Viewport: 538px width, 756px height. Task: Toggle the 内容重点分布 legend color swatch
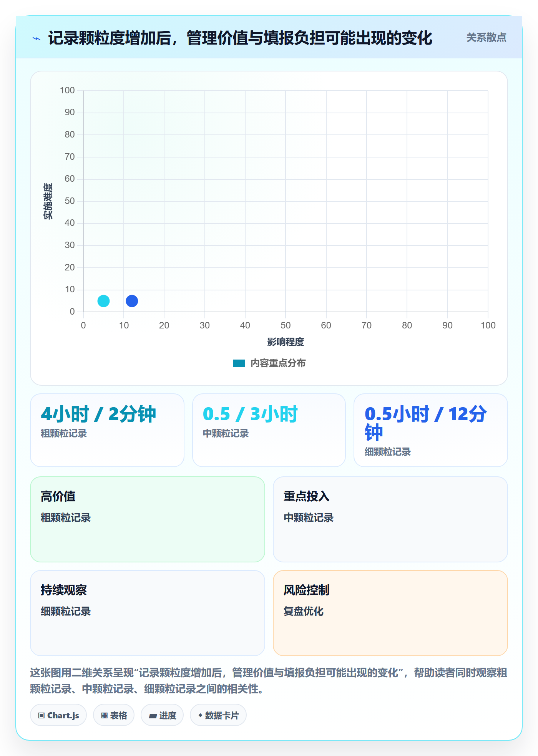[239, 363]
